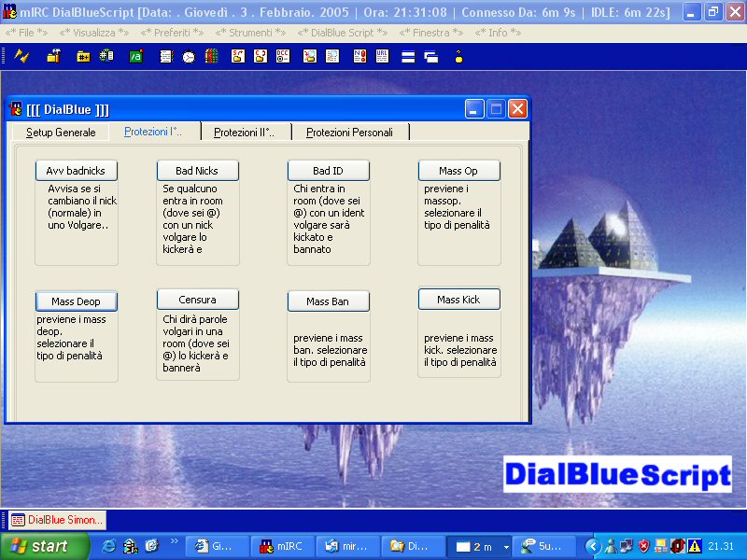Click the DCC options icon in toolbar
The height and width of the screenshot is (560, 747).
point(283,56)
